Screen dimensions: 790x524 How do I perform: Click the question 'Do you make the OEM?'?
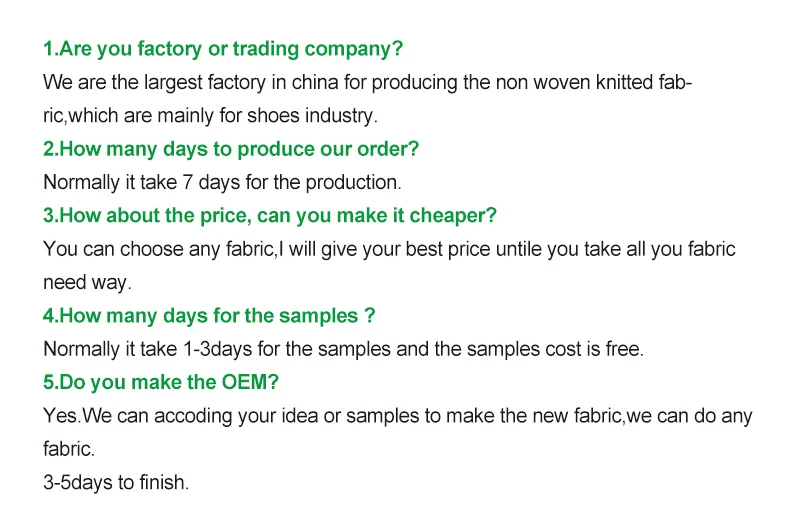160,382
